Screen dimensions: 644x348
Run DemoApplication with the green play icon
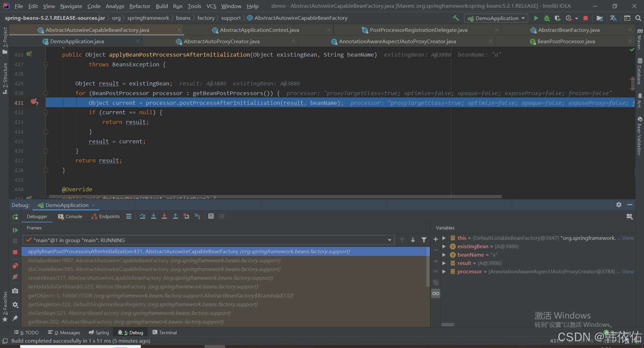[536, 18]
